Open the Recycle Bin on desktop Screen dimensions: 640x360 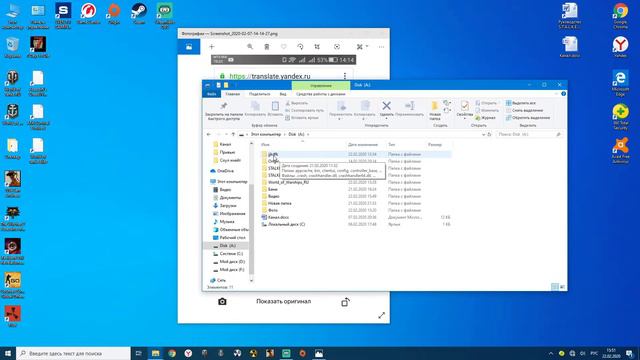[x=13, y=47]
